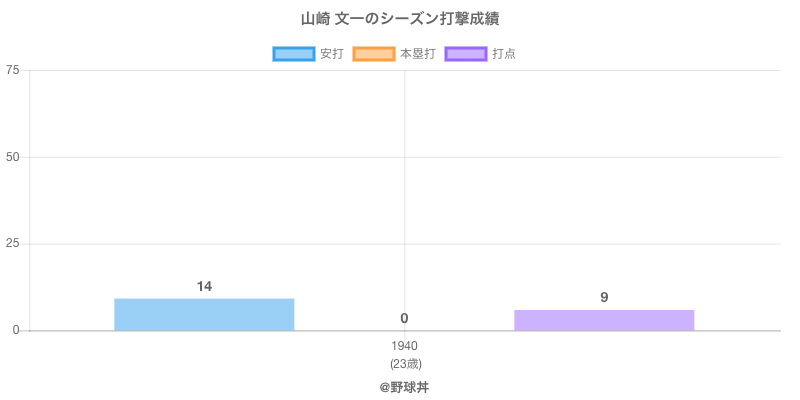This screenshot has width=800, height=400.
Task: Click the y-axis value 75
Action: pos(13,70)
